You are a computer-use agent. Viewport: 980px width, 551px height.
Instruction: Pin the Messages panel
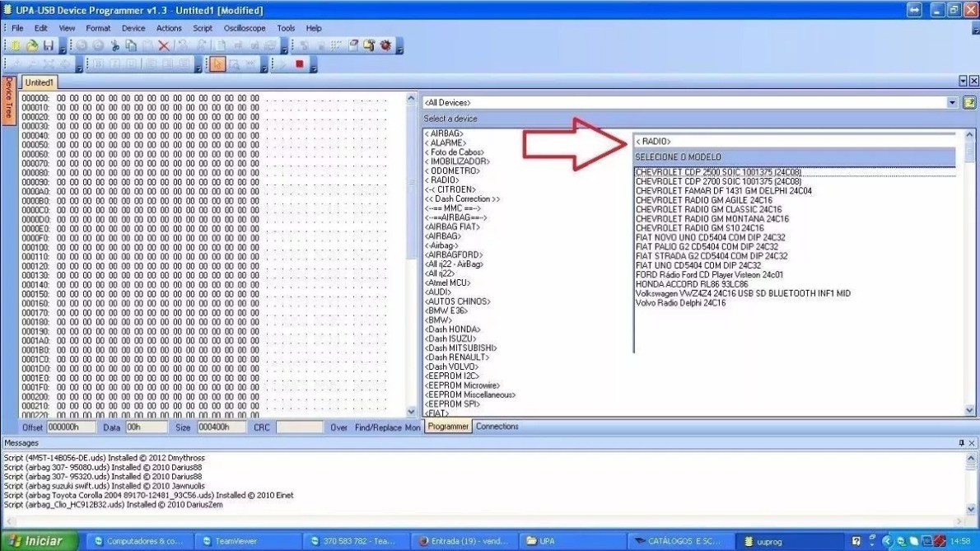[961, 443]
